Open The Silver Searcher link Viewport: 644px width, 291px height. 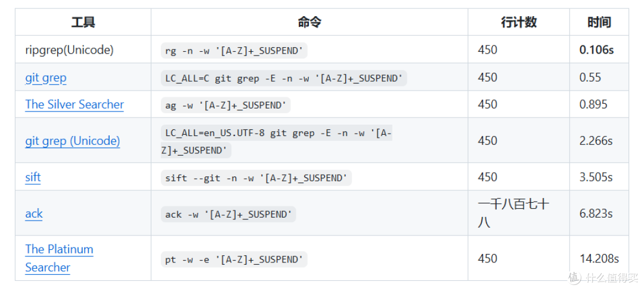click(x=75, y=104)
